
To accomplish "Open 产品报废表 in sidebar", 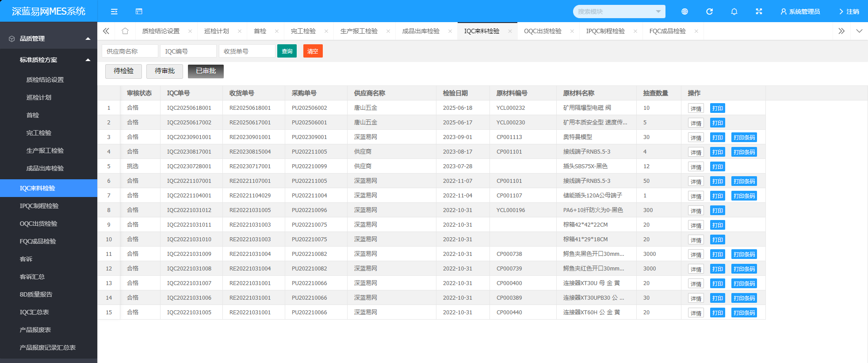I will click(x=49, y=330).
